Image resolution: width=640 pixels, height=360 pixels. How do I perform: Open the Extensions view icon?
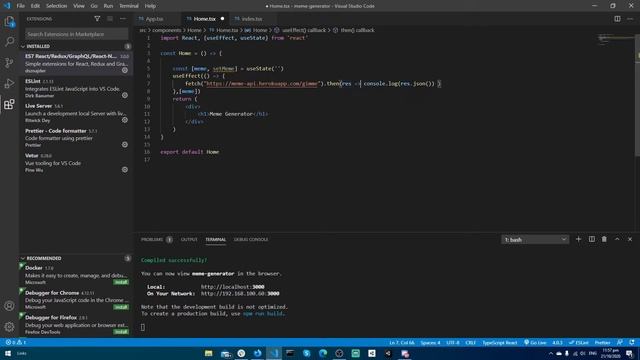[9, 104]
